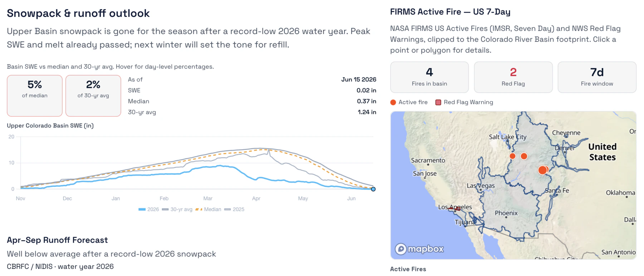Select the fire marker just right of the leftmost one

[x=524, y=156]
